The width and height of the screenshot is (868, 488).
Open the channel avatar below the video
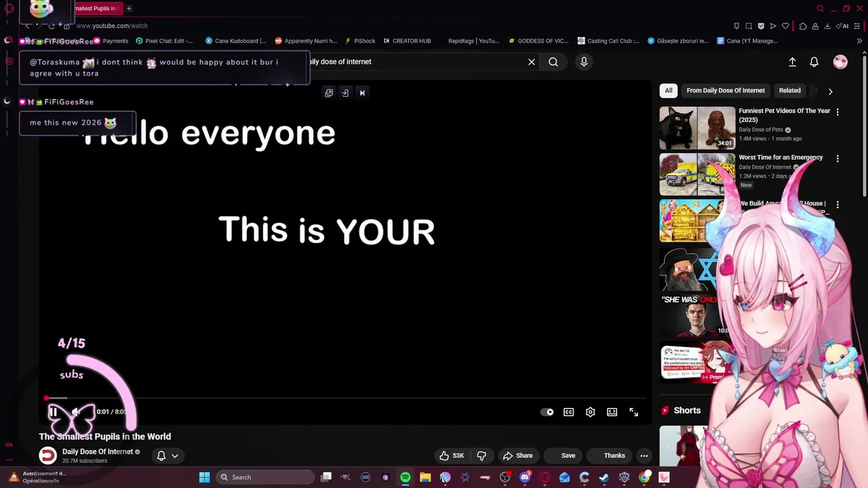coord(47,455)
